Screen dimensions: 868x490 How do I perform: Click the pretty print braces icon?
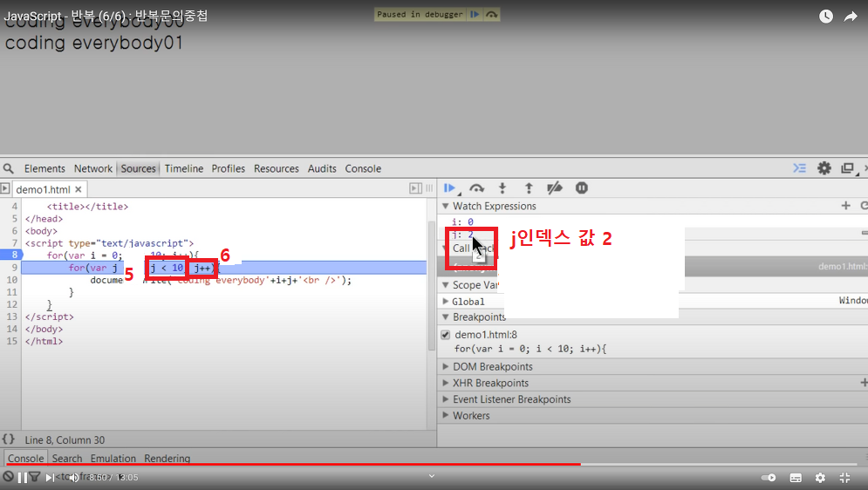pyautogui.click(x=9, y=439)
